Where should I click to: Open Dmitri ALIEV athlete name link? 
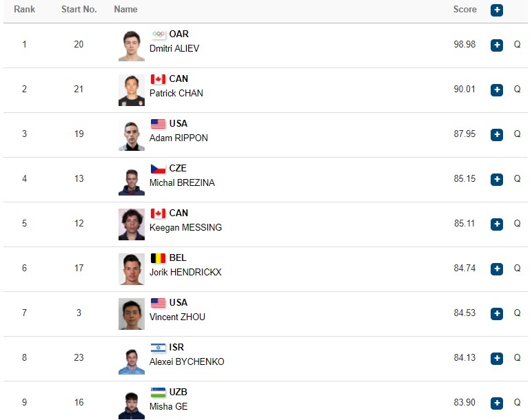pos(174,48)
